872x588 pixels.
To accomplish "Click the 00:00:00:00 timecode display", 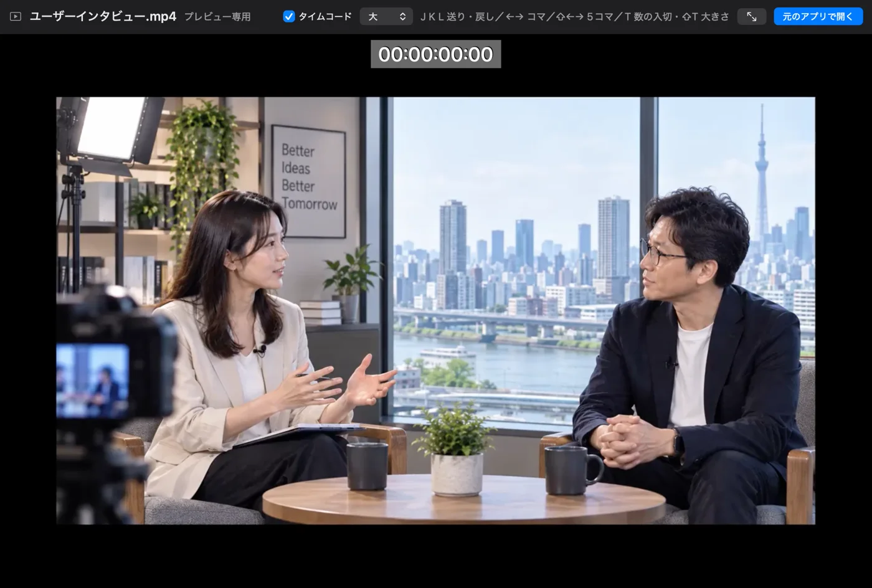I will tap(436, 54).
